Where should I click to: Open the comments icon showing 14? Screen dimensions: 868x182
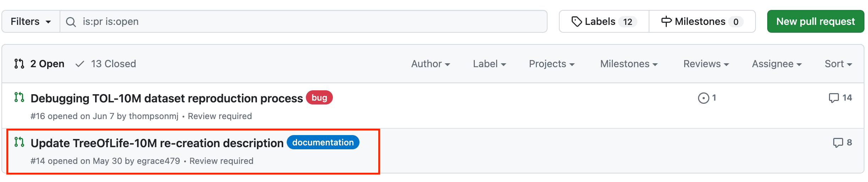834,98
